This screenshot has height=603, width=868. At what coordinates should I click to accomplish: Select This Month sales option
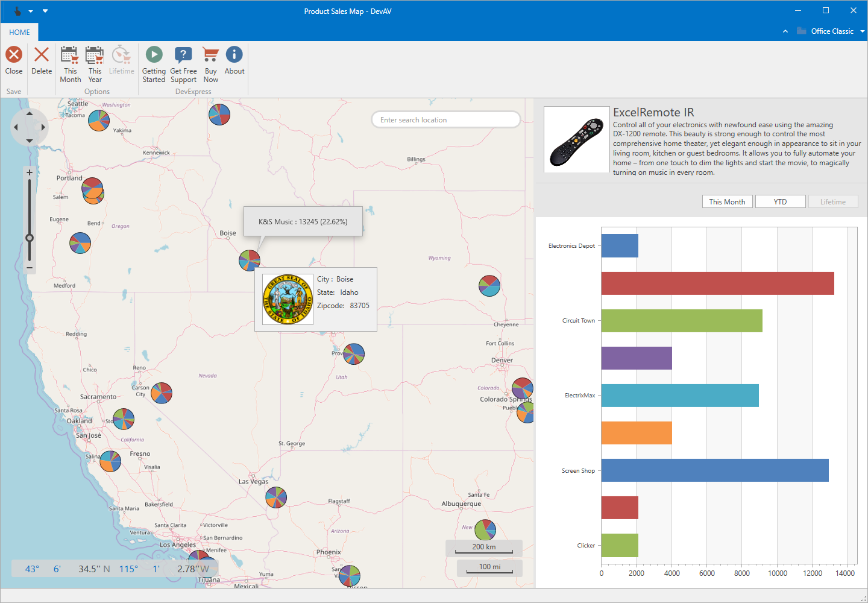click(71, 64)
